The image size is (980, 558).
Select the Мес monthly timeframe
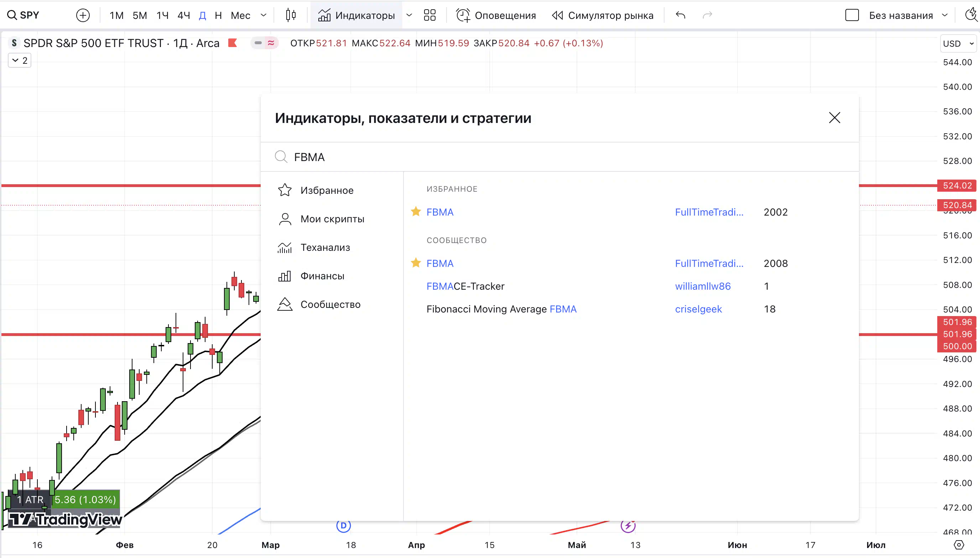tap(240, 15)
